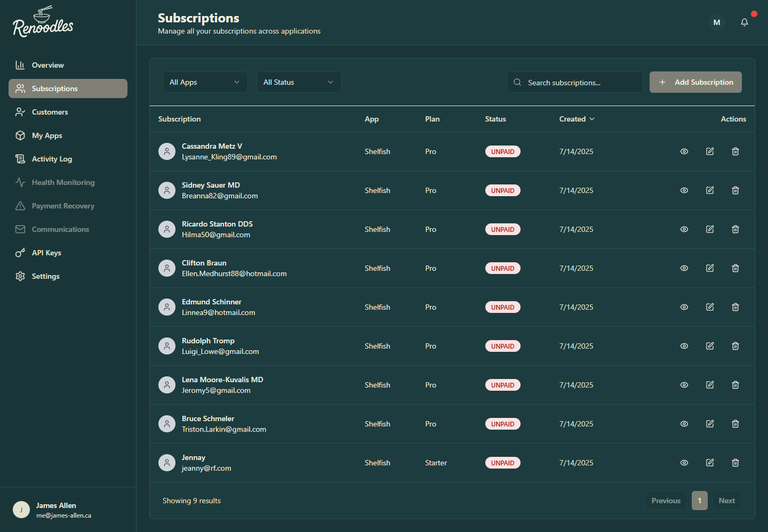Screen dimensions: 768x532
Task: Open the Health Monitoring section
Action: click(62, 182)
